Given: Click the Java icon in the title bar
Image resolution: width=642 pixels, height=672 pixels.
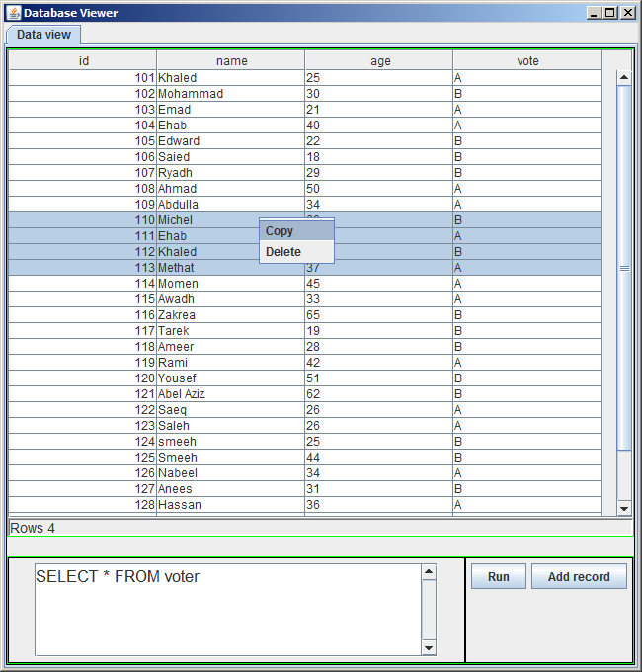Looking at the screenshot, I should click(x=14, y=13).
